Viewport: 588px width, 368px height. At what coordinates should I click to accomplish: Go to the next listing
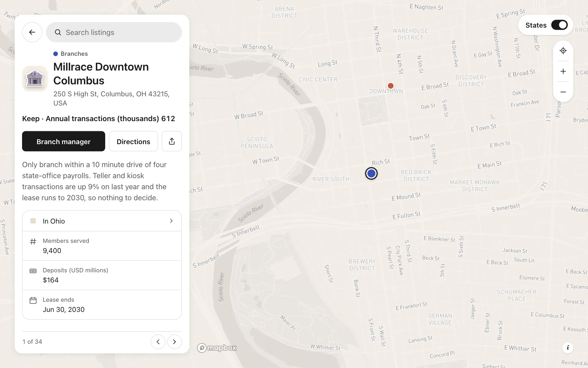tap(175, 342)
